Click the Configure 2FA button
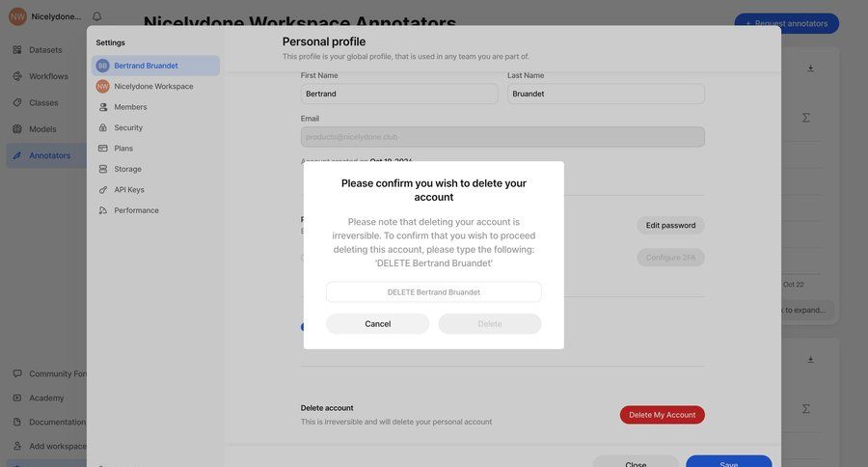The image size is (868, 467). click(x=670, y=258)
